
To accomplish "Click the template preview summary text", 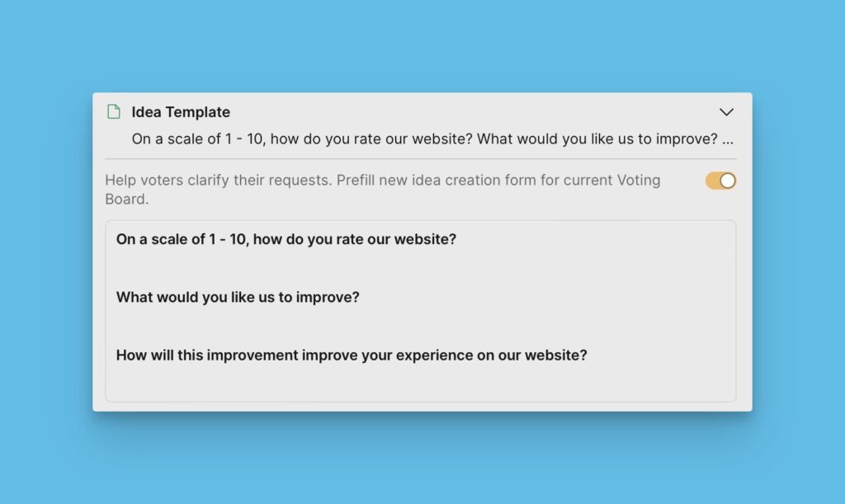I will (x=433, y=139).
